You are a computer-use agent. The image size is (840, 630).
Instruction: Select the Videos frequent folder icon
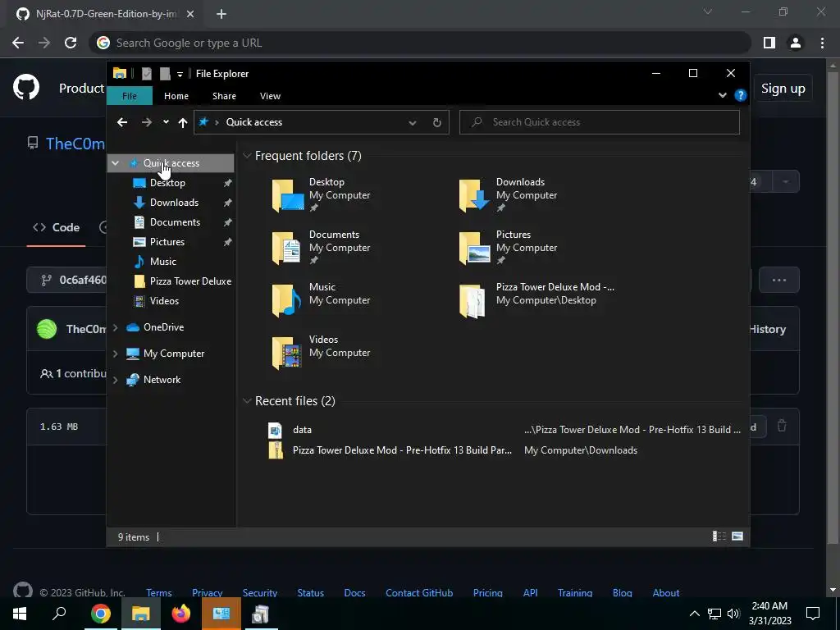coord(286,353)
